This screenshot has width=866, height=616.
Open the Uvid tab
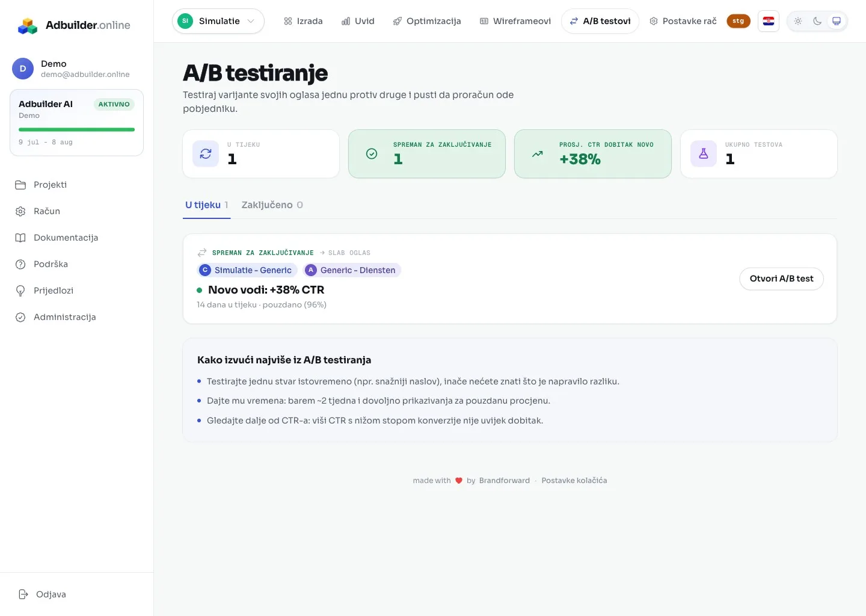(358, 21)
